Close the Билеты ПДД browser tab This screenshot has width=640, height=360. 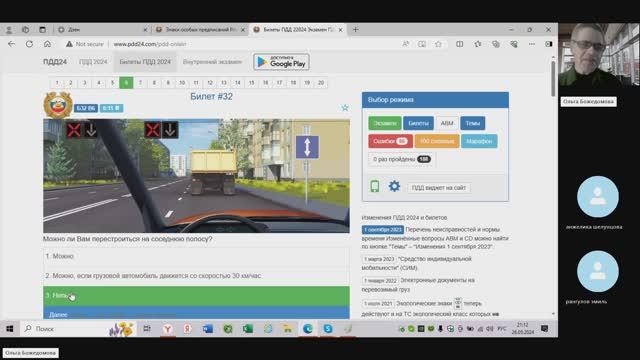click(x=340, y=30)
